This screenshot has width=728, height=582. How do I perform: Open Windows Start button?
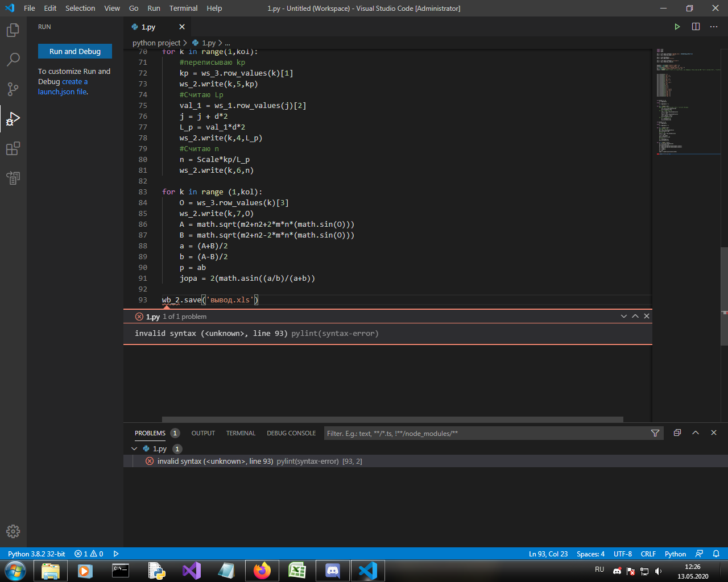coord(15,571)
